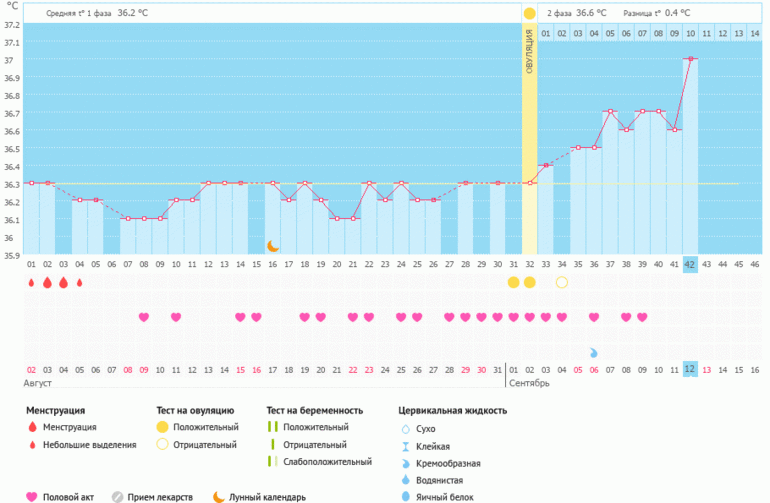
Task: Click the menstruation drop on cycle day 01
Action: click(31, 283)
